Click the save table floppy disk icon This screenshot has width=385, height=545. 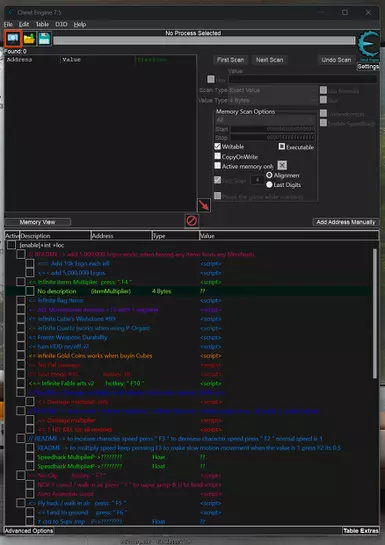tap(44, 39)
